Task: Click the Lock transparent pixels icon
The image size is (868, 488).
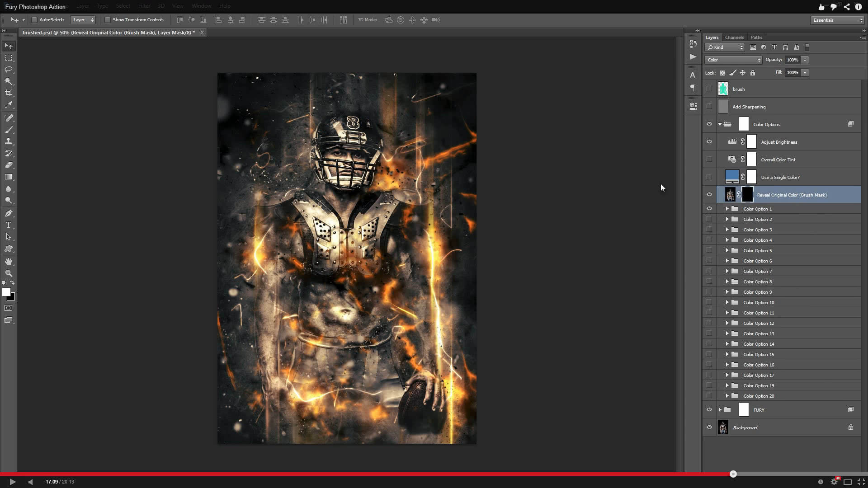Action: point(722,73)
